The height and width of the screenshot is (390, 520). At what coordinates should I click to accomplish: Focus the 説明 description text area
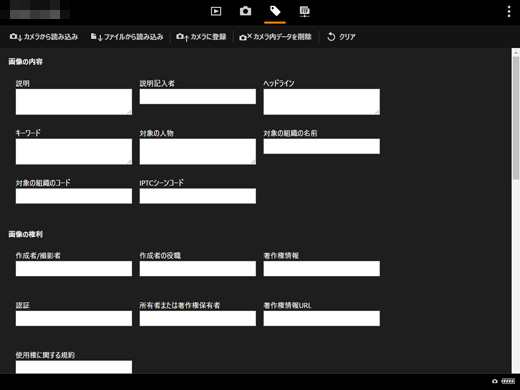coord(74,102)
